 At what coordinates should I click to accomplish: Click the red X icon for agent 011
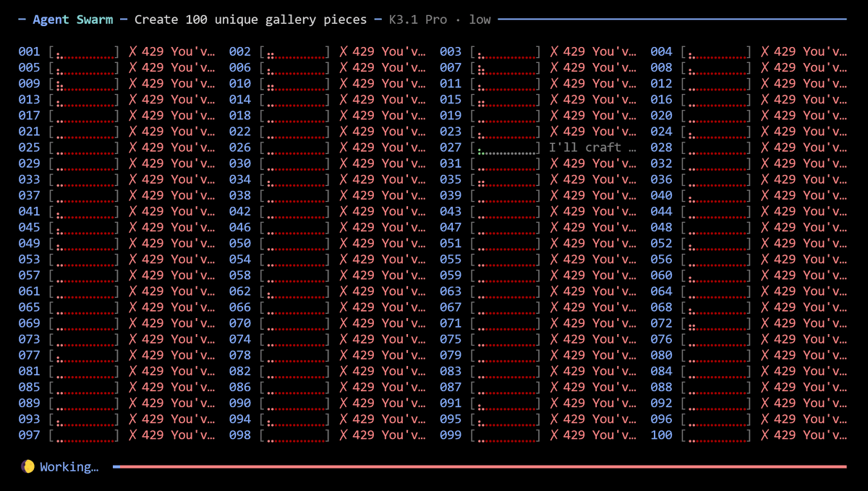[x=554, y=83]
